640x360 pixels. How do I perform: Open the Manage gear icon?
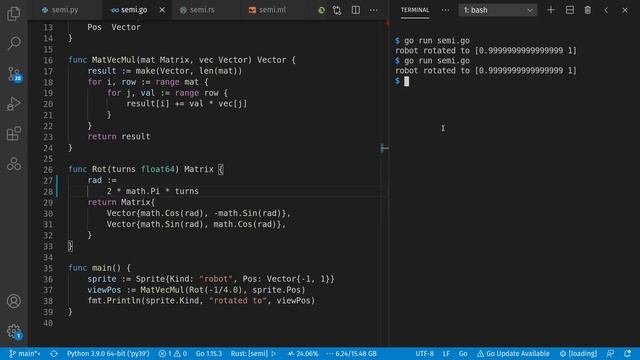tap(14, 332)
